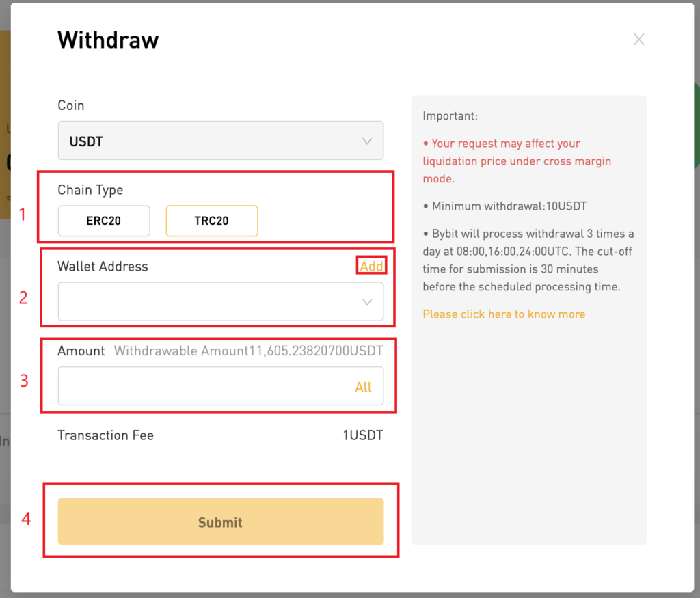Click the Wallet Address chevron arrow

tap(367, 302)
